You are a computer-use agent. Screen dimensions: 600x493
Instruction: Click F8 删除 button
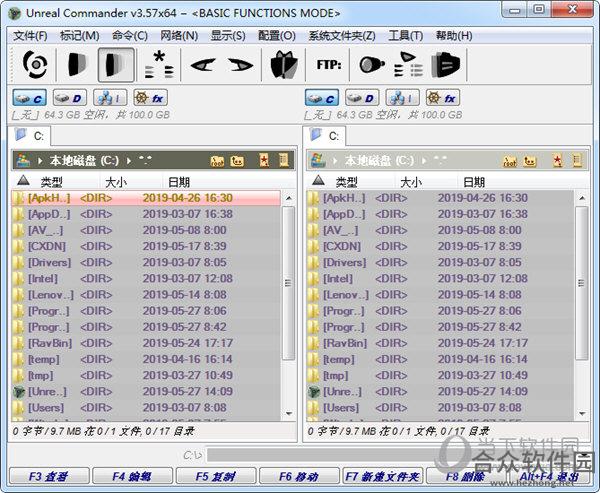pos(466,476)
